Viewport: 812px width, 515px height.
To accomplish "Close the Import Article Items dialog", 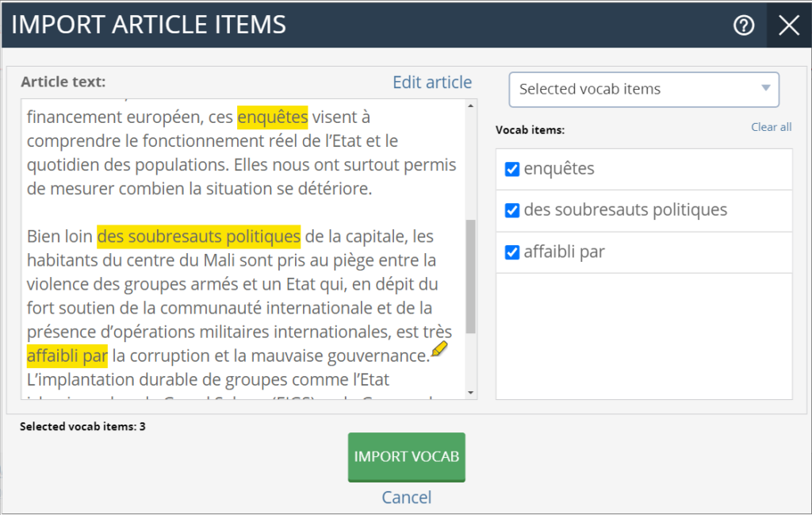I will [x=788, y=25].
